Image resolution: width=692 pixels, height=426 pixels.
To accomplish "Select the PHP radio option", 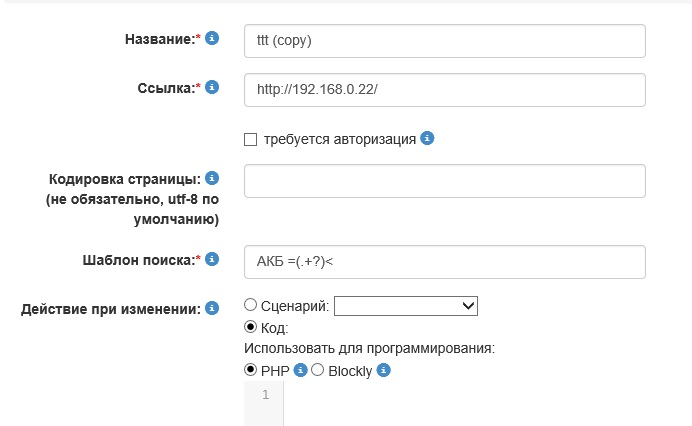I will coord(251,370).
